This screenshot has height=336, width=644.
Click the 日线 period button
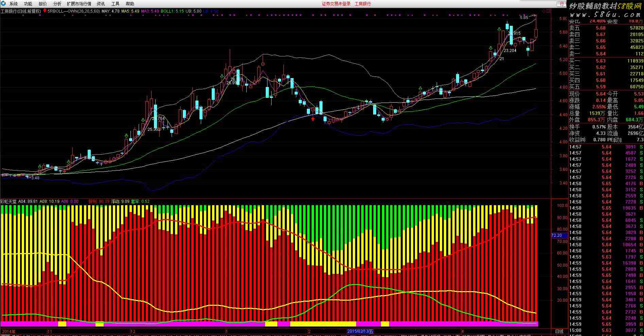pyautogui.click(x=559, y=331)
